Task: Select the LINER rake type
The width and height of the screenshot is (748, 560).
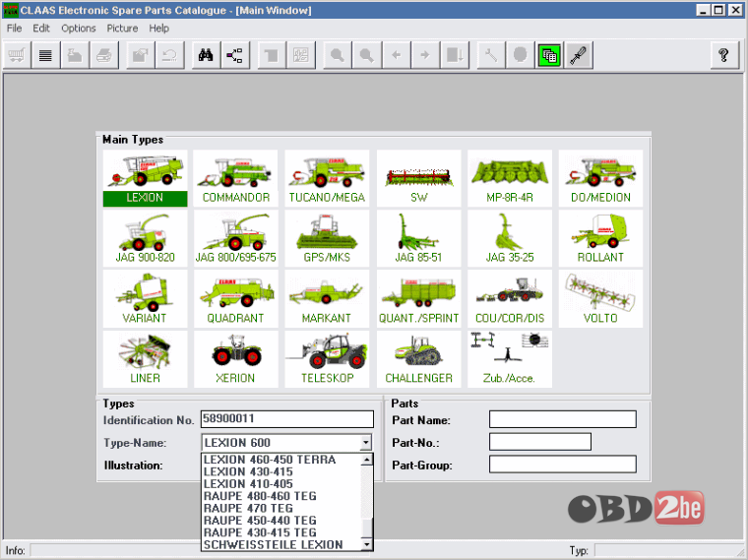Action: 145,358
